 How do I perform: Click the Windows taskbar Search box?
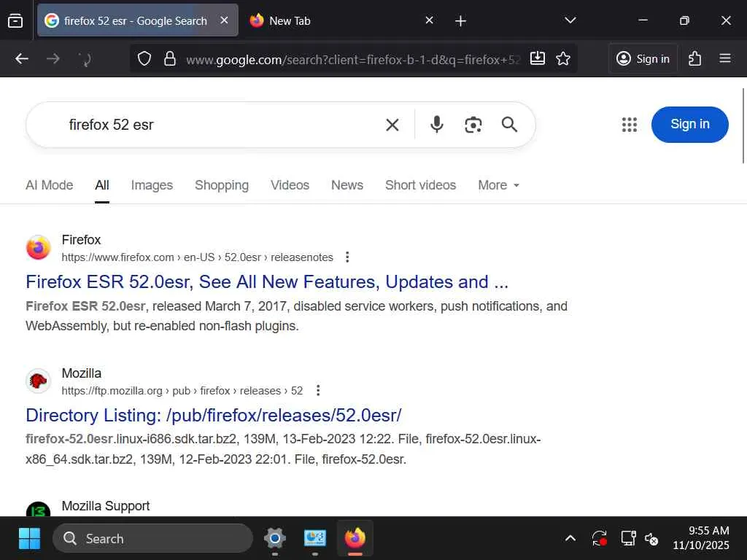click(152, 539)
